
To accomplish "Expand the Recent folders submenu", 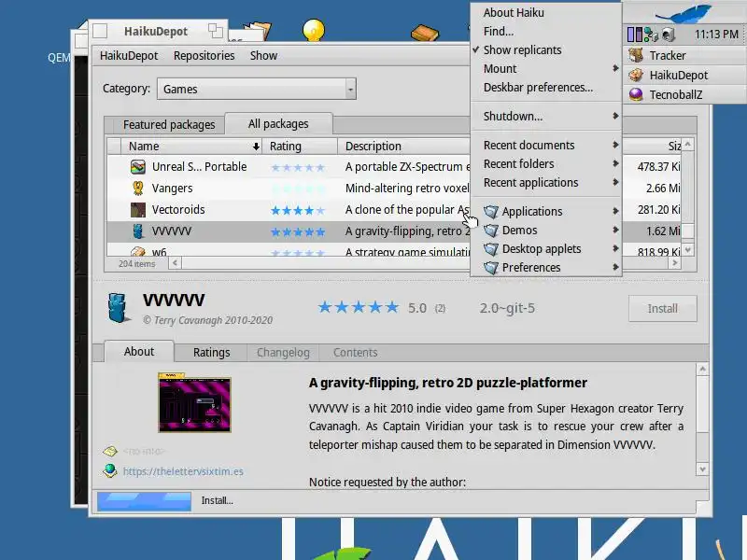I will (x=546, y=164).
